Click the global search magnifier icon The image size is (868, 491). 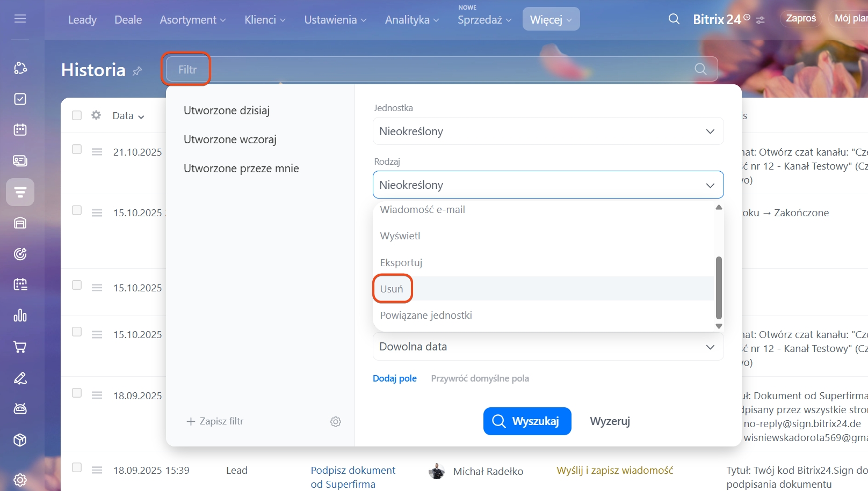[x=674, y=19]
